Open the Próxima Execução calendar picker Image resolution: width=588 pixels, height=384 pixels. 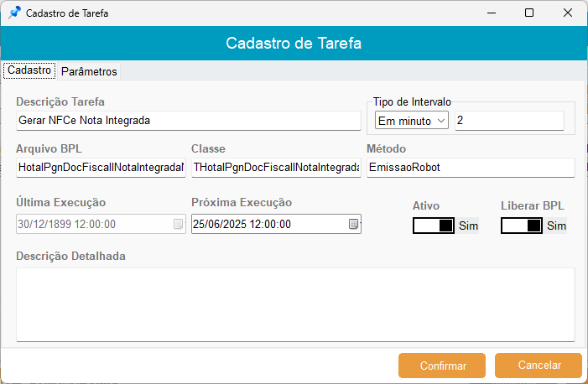pyautogui.click(x=353, y=224)
